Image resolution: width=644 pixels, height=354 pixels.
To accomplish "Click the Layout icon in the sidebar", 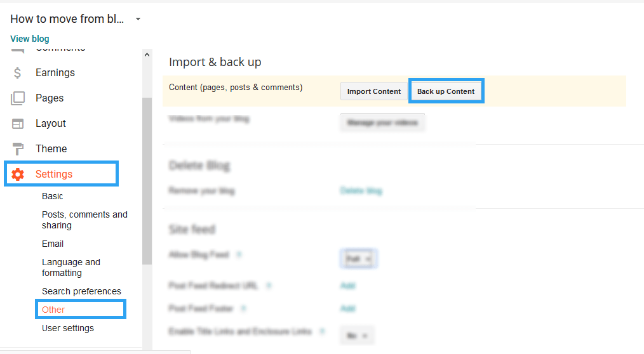I will click(x=18, y=124).
